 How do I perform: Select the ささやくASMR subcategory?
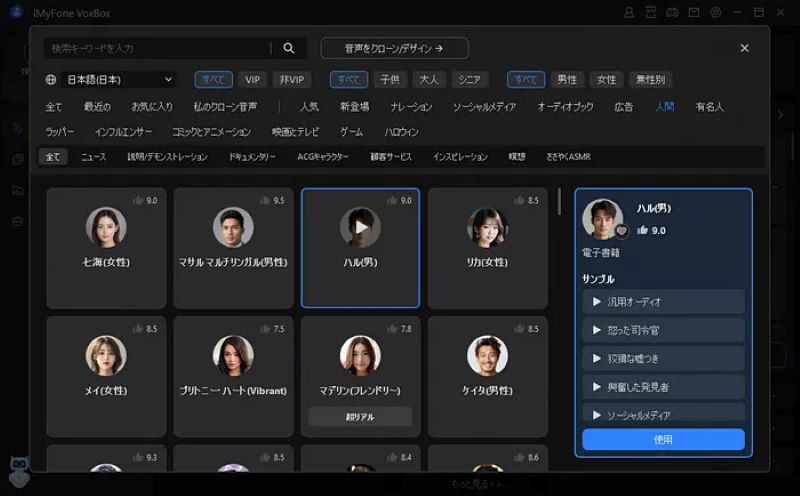pyautogui.click(x=568, y=157)
